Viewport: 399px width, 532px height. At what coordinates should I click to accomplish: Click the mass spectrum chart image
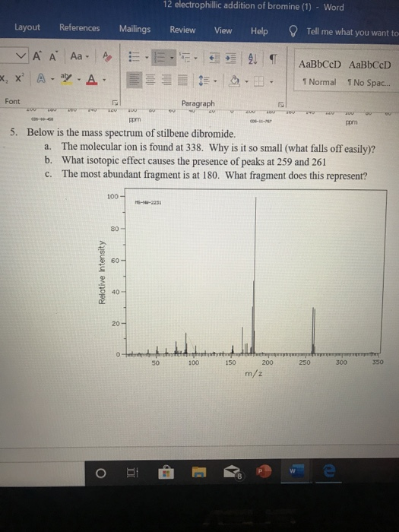click(242, 282)
